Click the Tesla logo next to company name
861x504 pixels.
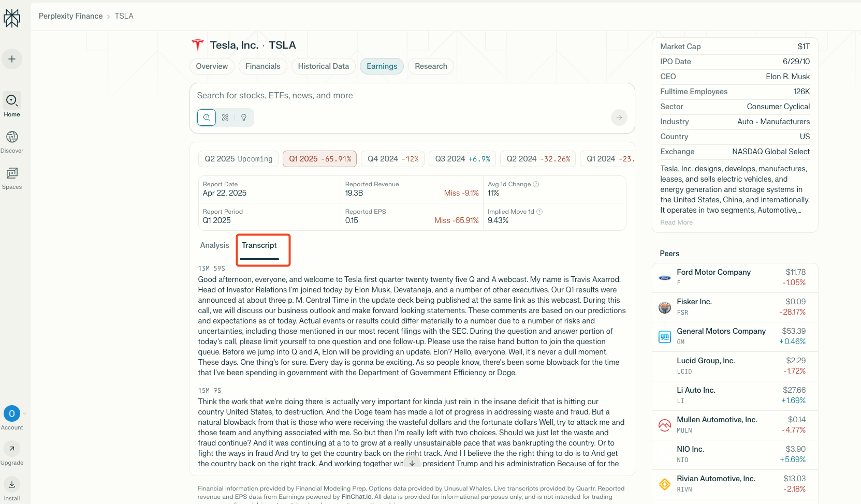click(198, 45)
